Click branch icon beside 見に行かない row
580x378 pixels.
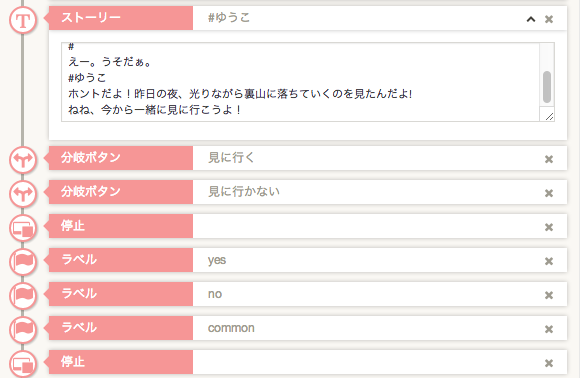pos(23,194)
